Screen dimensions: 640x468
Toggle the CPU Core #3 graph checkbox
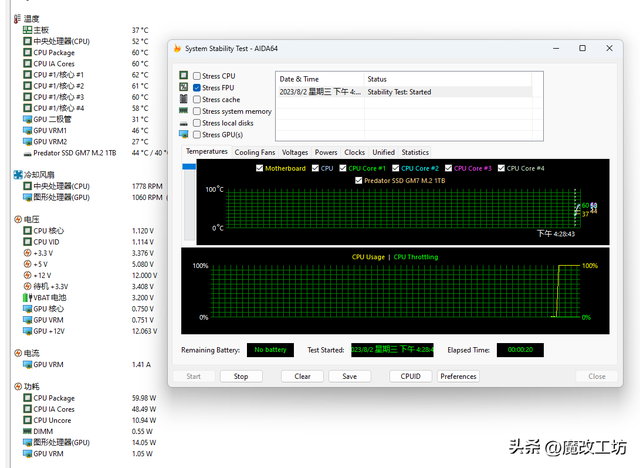click(449, 168)
